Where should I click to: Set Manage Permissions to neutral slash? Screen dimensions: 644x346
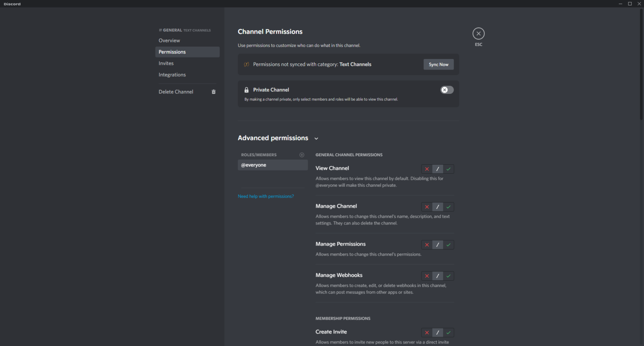(x=438, y=245)
